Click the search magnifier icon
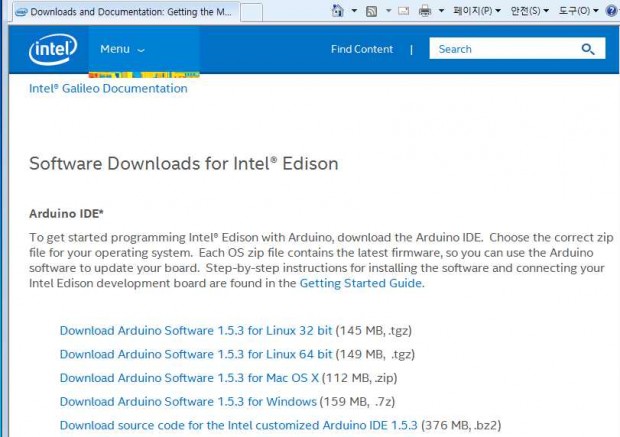This screenshot has width=620, height=437. click(588, 49)
